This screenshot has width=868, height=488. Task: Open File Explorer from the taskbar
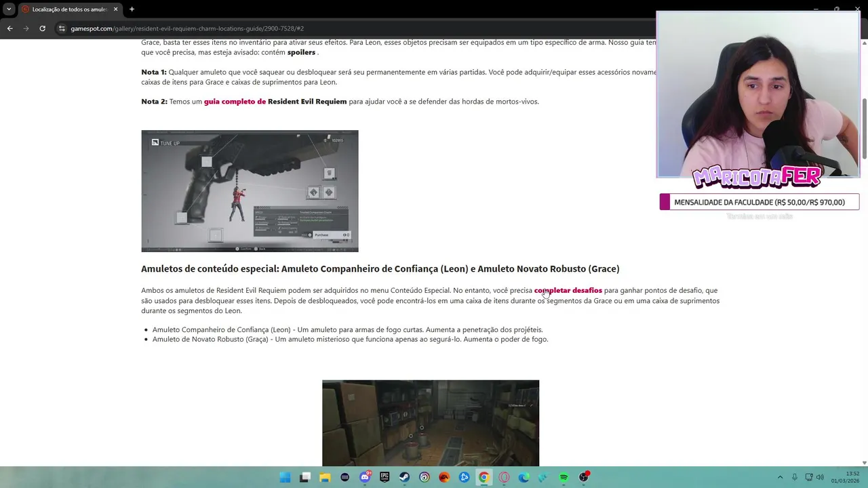pos(325,477)
